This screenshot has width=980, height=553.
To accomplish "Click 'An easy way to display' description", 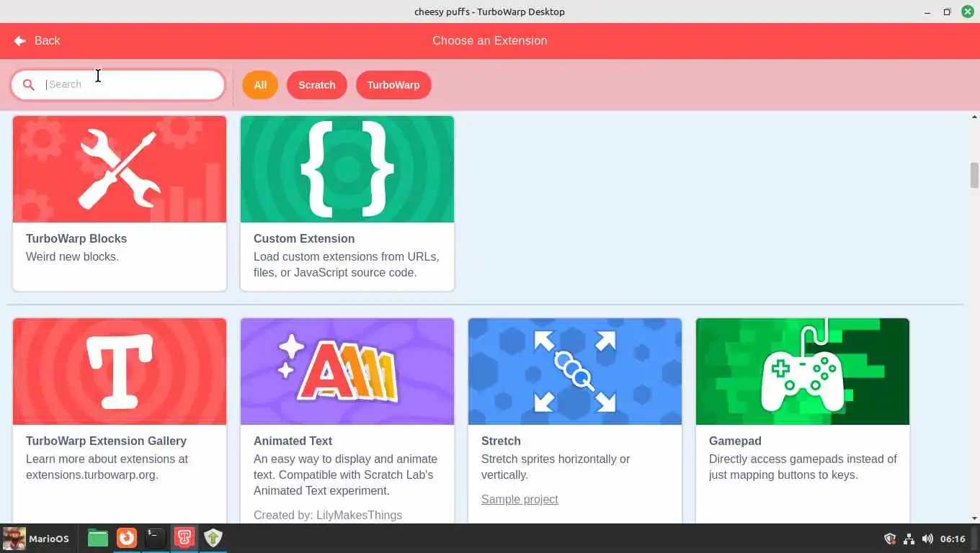I will 345,475.
